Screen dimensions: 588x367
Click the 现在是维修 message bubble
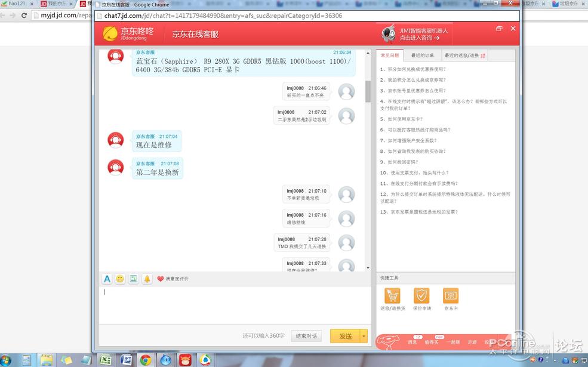click(x=157, y=141)
